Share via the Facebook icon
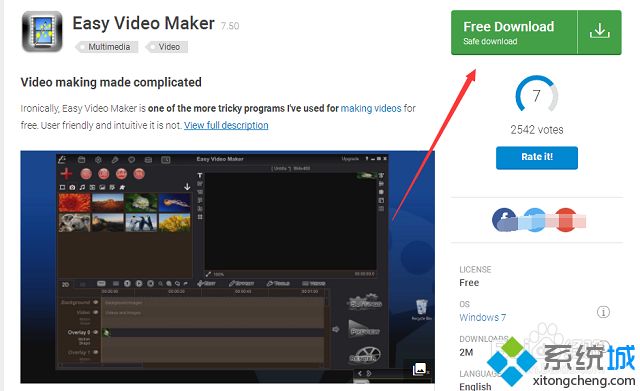 tap(504, 220)
